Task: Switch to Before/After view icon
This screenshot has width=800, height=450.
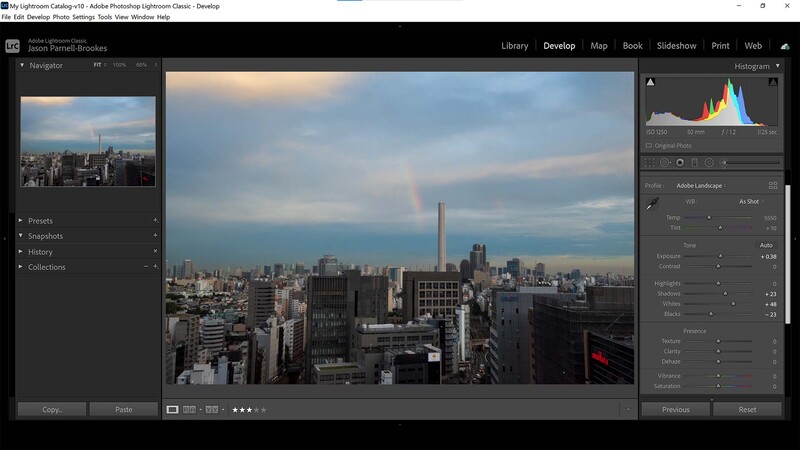Action: click(x=212, y=410)
